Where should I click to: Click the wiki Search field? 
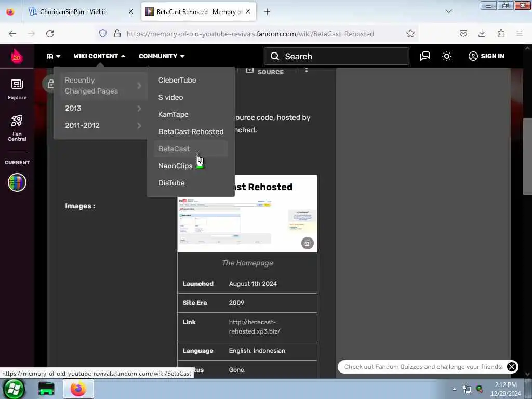(x=337, y=56)
